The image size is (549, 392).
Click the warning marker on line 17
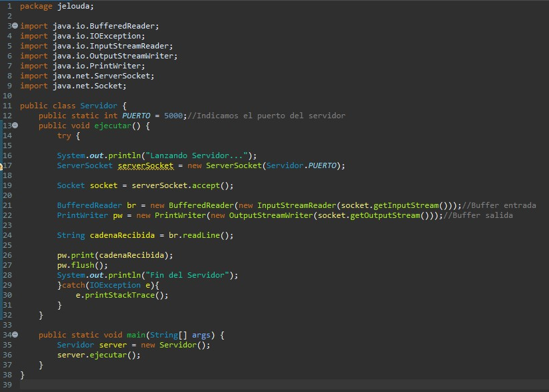tap(2, 165)
